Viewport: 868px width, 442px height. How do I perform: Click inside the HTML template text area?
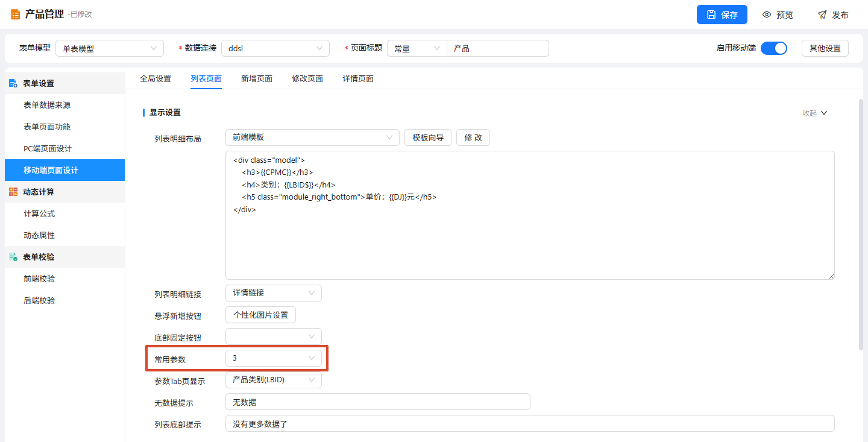pos(530,215)
